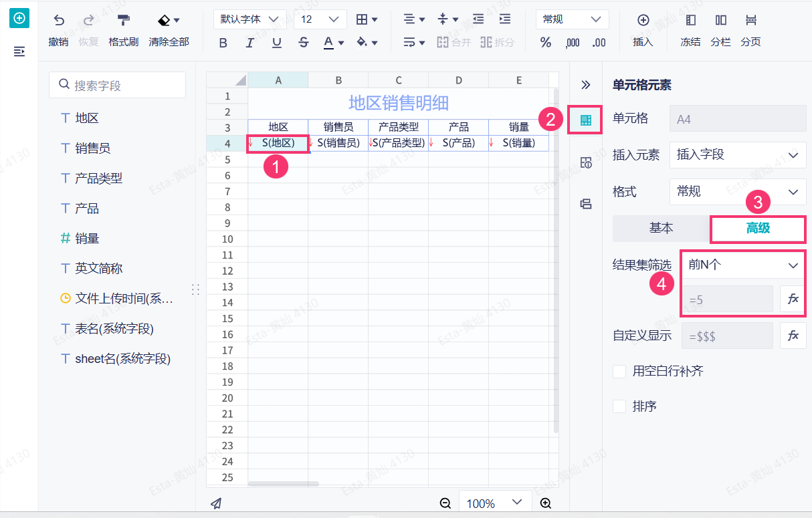Open formula editor for result filter
Image resolution: width=812 pixels, height=518 pixels.
click(x=793, y=299)
